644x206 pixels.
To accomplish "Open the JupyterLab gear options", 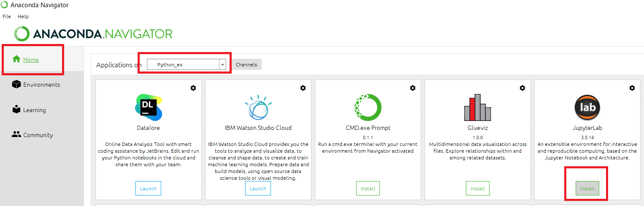I will click(x=632, y=88).
